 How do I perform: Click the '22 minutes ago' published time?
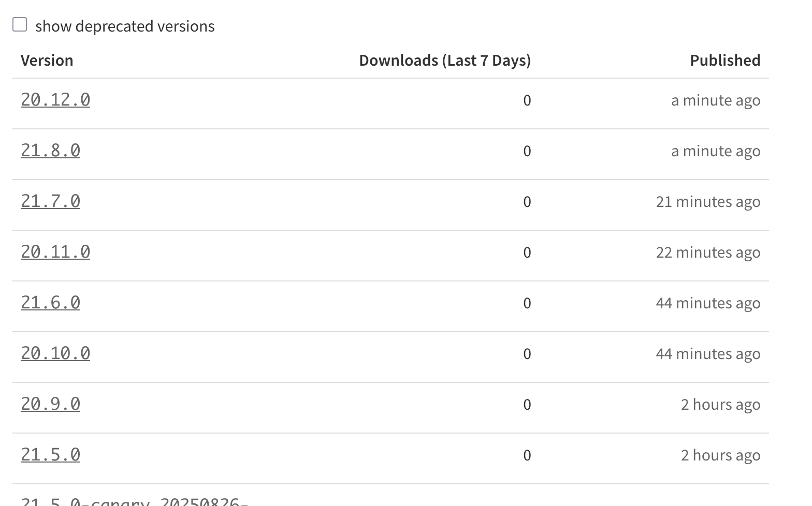pos(708,252)
